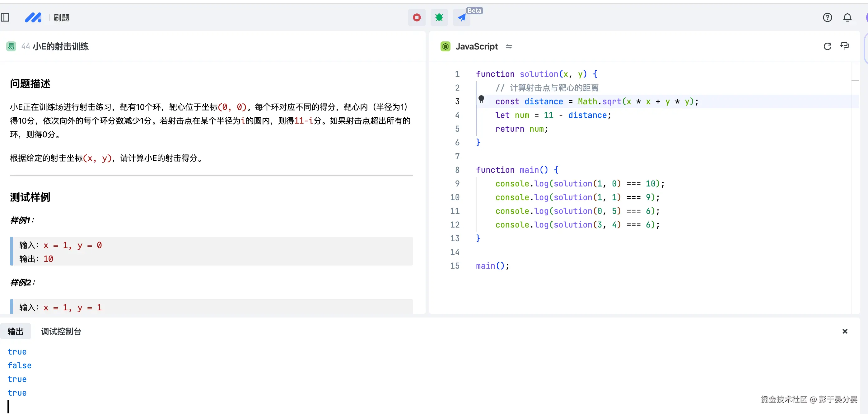The image size is (868, 414).
Task: Toggle the language swap icon beside JavaScript
Action: click(x=508, y=46)
